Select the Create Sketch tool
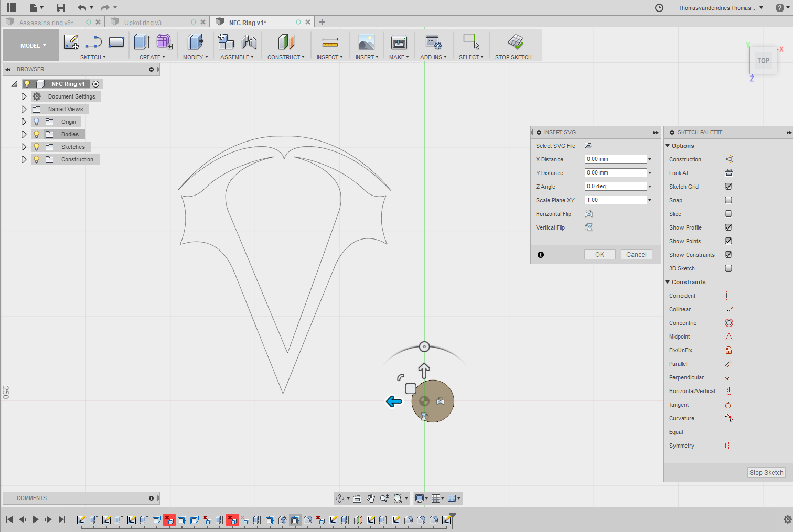 pyautogui.click(x=71, y=42)
